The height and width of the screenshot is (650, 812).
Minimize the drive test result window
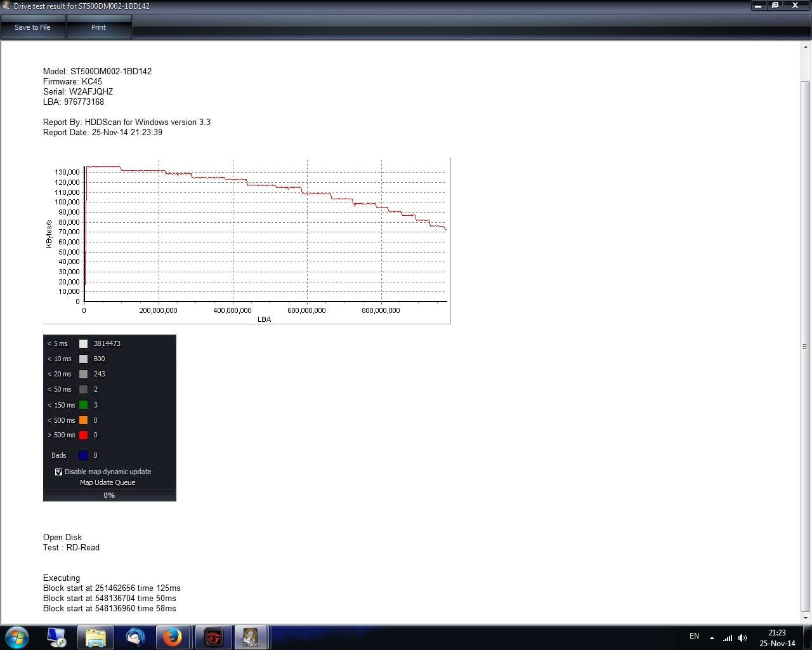(x=758, y=5)
